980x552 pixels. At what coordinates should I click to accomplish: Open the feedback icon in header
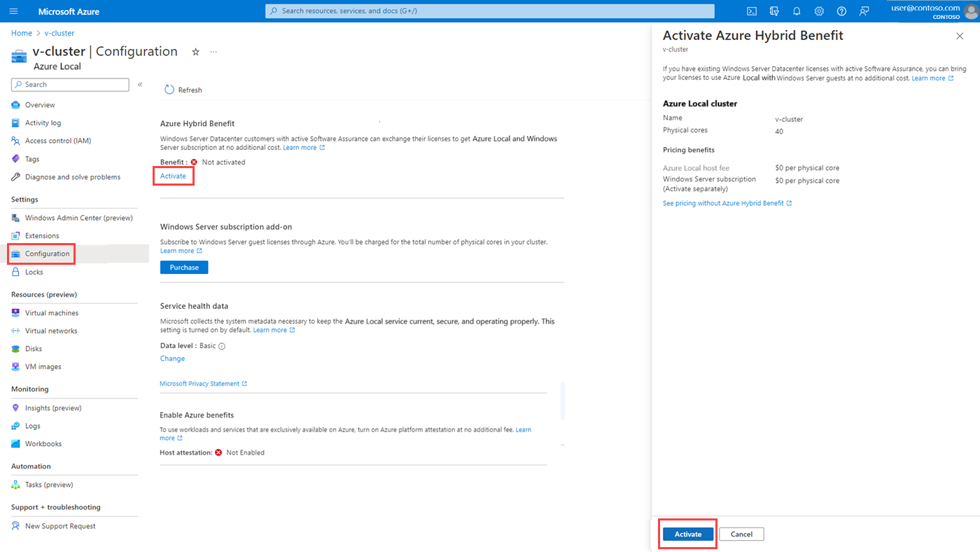[x=864, y=11]
